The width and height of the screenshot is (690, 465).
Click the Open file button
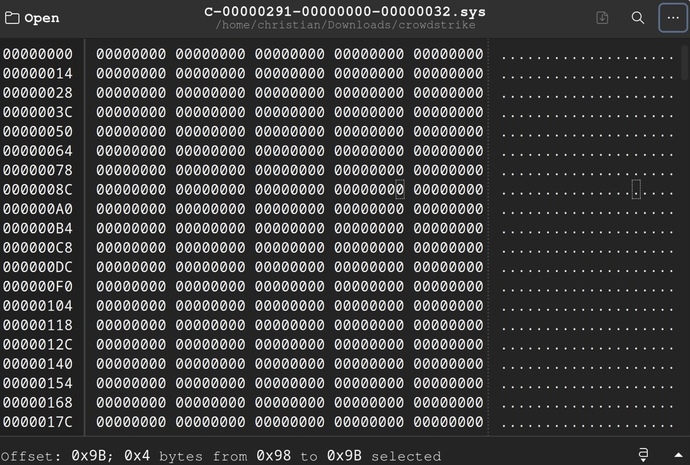pyautogui.click(x=33, y=18)
